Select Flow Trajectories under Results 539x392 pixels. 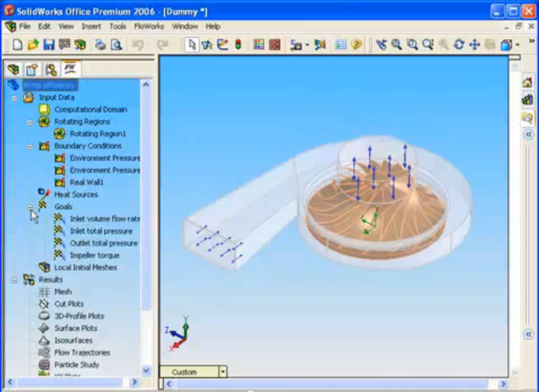point(82,353)
